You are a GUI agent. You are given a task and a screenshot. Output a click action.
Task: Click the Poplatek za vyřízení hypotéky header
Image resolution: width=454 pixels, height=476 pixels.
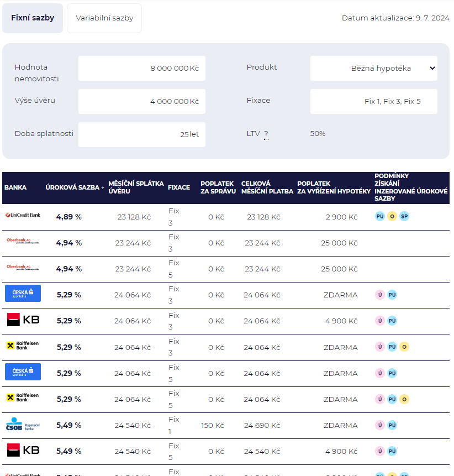(x=334, y=187)
